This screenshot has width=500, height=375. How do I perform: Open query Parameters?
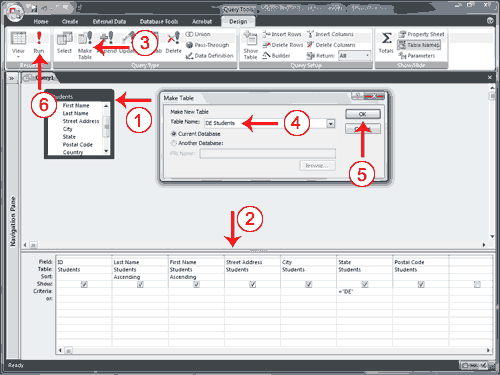tap(417, 55)
